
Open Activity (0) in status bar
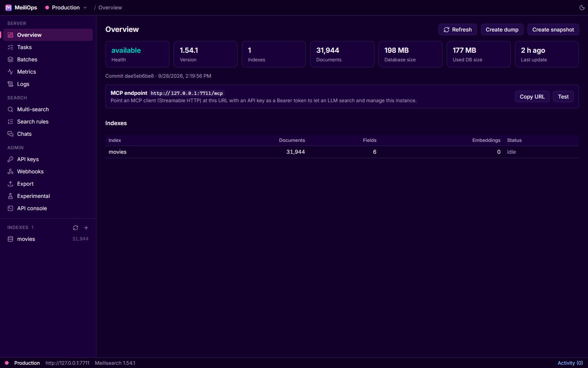click(570, 363)
